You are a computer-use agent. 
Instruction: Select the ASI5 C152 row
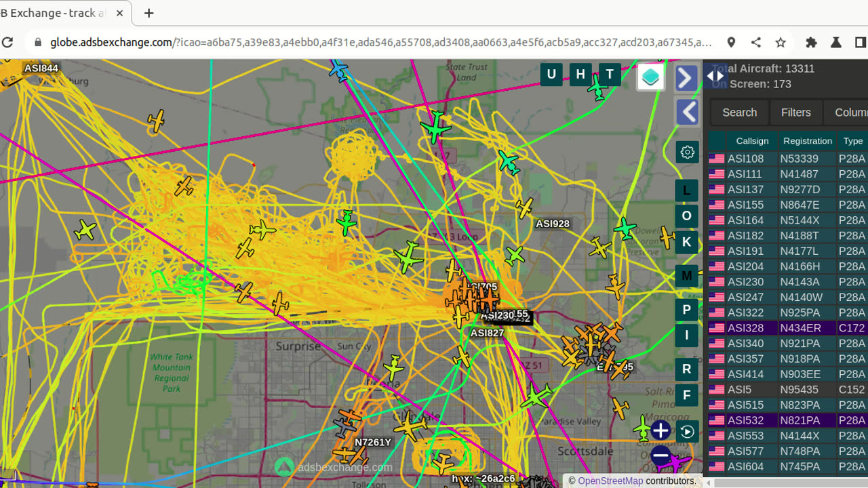coord(787,390)
